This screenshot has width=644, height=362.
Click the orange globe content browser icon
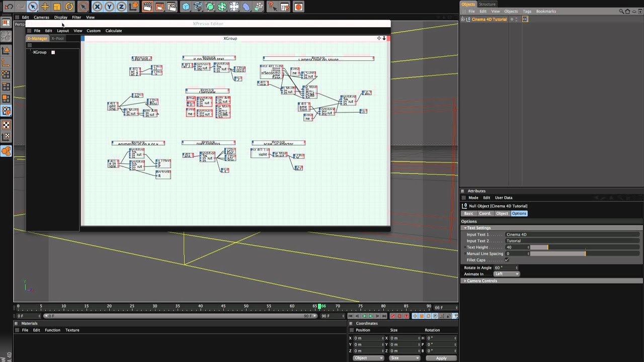[x=298, y=7]
